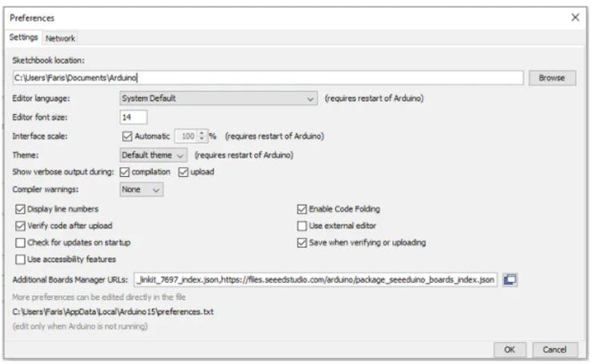Close the Preferences dialog window
The image size is (595, 364).
575,17
